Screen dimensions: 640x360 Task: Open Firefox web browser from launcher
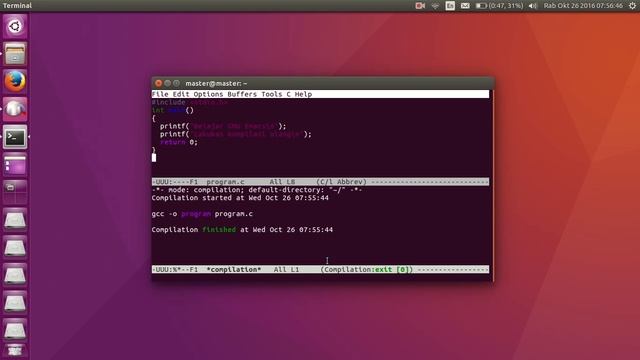[x=15, y=81]
